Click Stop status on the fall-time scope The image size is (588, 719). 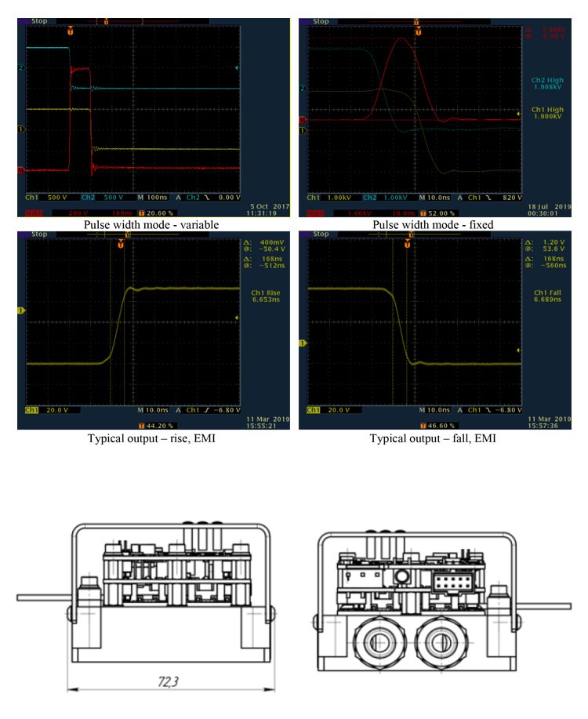click(321, 234)
